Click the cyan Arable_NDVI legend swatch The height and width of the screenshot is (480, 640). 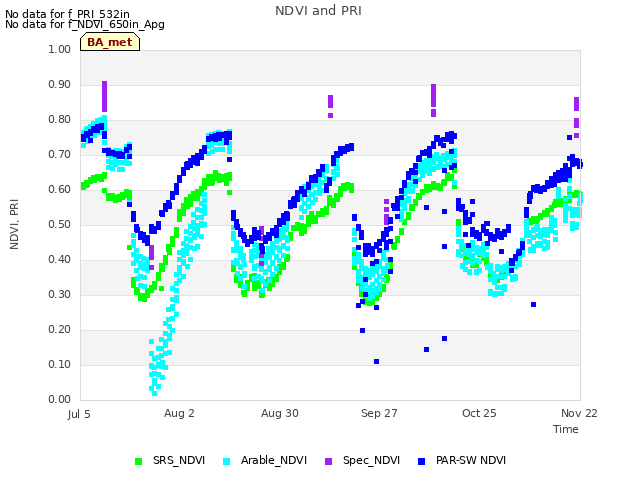227,461
